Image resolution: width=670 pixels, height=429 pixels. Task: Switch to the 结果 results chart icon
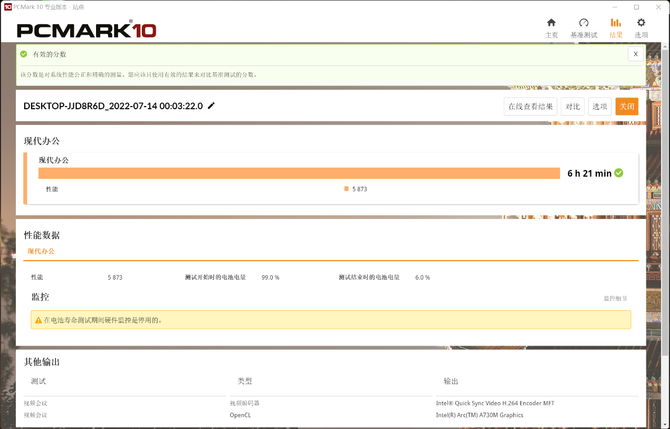615,23
